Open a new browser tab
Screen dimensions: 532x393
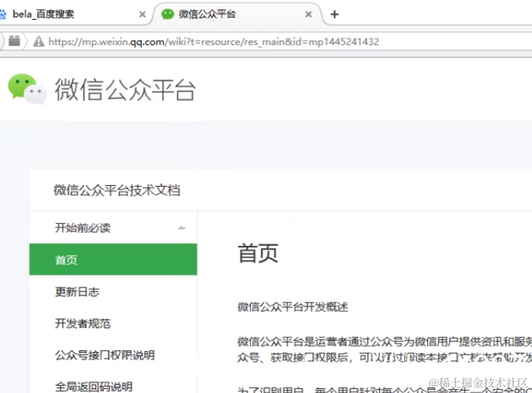tap(334, 14)
